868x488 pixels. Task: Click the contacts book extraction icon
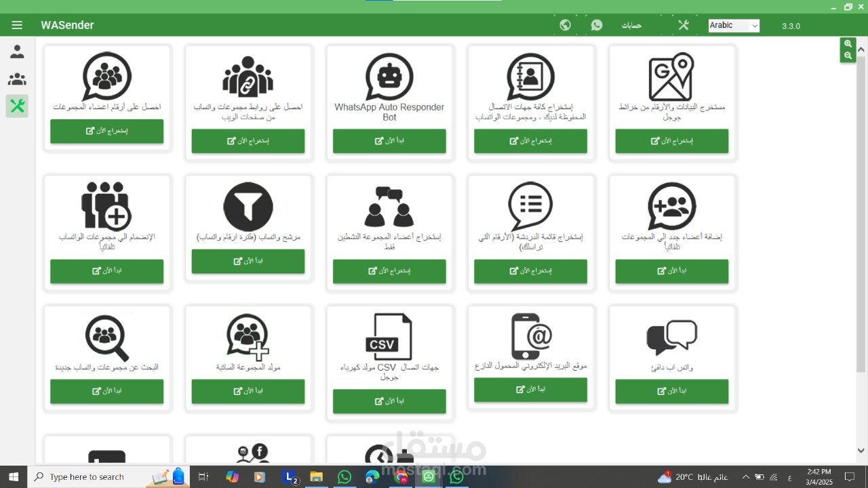(x=530, y=76)
